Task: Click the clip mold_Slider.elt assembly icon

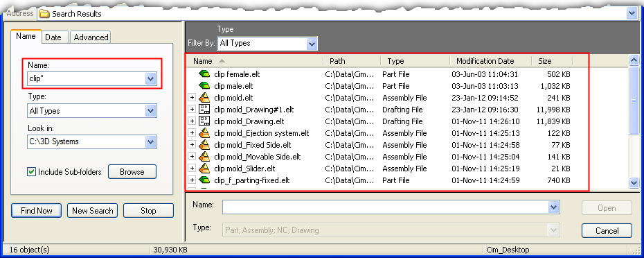Action: click(x=204, y=169)
